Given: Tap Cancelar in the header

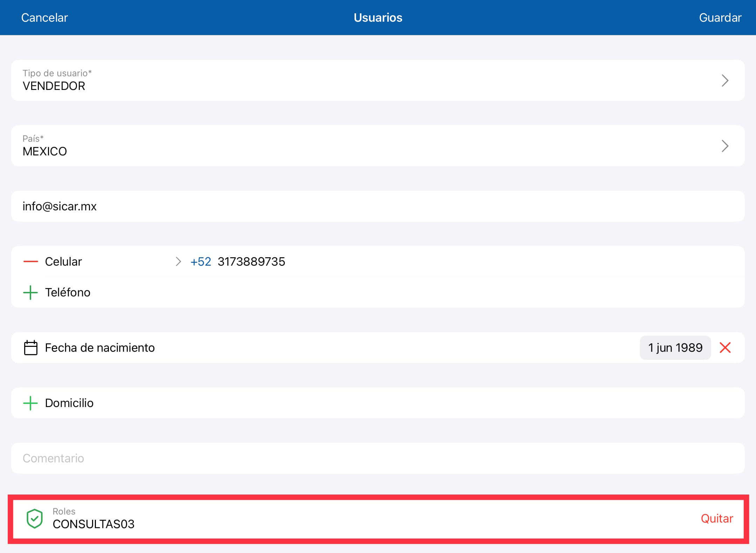Looking at the screenshot, I should click(44, 17).
